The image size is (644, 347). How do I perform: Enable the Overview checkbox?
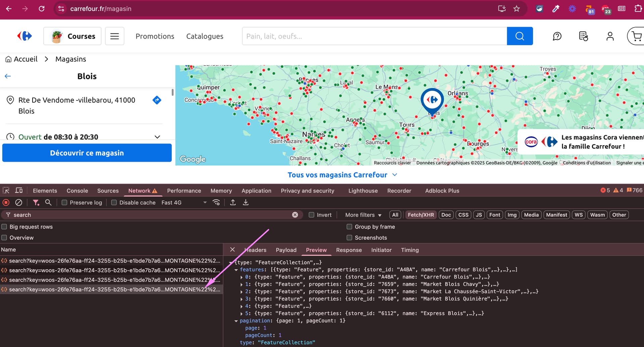[4, 238]
